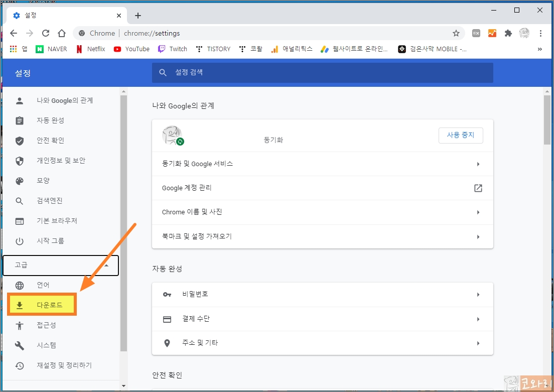Reload the settings page
The image size is (554, 392).
point(46,33)
